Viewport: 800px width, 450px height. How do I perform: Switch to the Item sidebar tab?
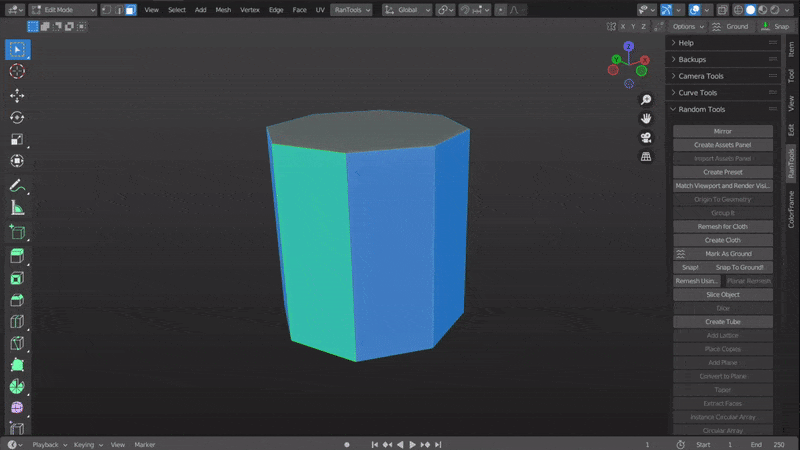click(791, 48)
